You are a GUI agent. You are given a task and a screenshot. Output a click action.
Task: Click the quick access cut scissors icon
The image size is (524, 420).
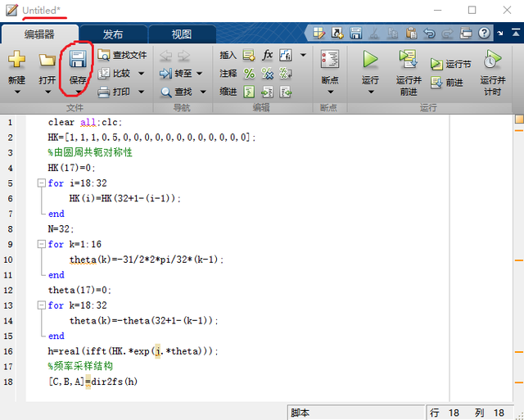pos(374,33)
